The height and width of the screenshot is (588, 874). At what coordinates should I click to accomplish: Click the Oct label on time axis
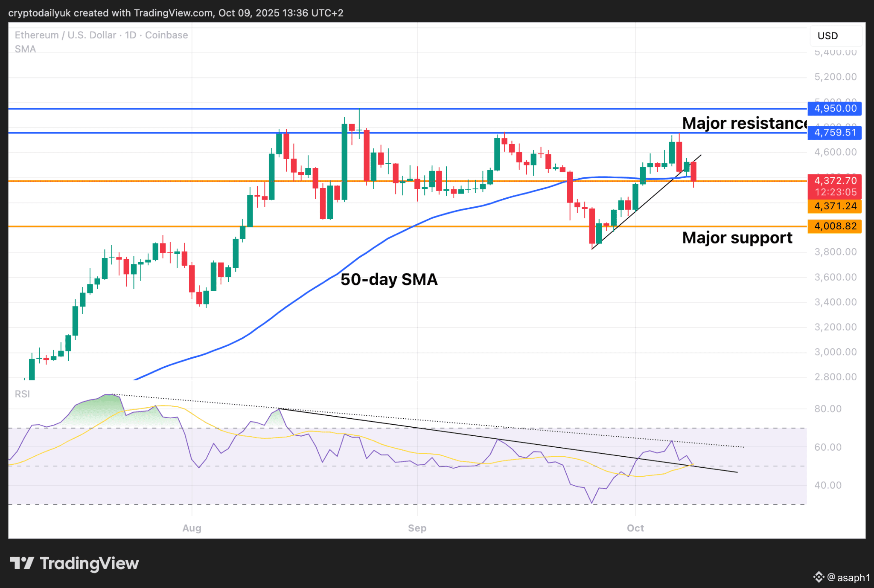pos(635,528)
